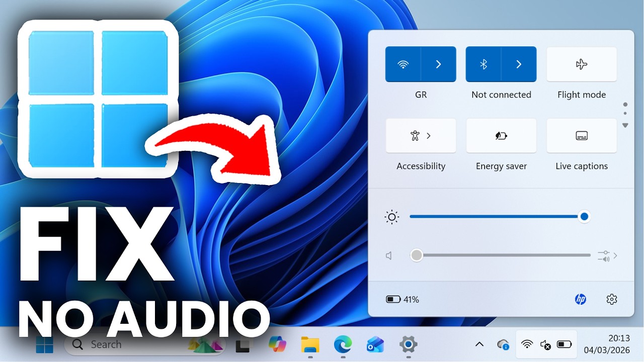644x362 pixels.
Task: Show Bluetooth devices via the chevron
Action: (x=519, y=64)
